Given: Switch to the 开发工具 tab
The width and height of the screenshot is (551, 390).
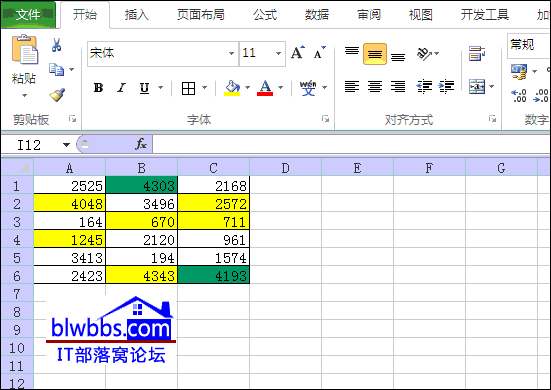Looking at the screenshot, I should 485,15.
